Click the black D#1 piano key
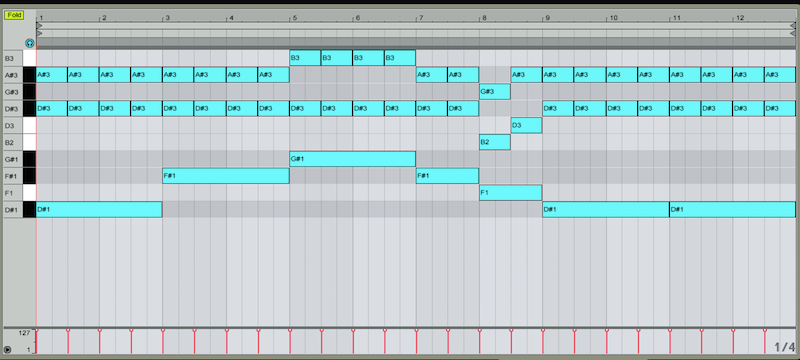The width and height of the screenshot is (800, 360). (x=29, y=210)
